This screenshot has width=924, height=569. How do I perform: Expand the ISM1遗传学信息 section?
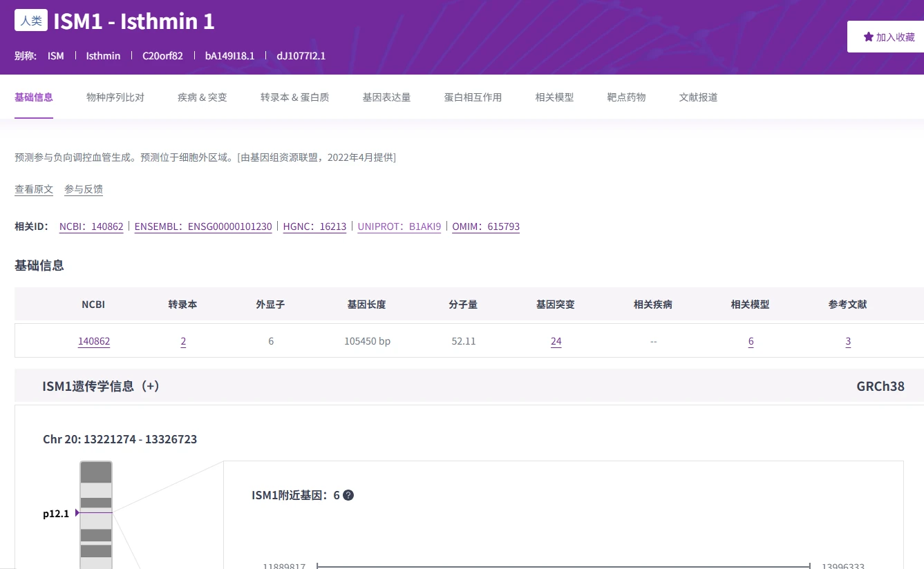[151, 386]
